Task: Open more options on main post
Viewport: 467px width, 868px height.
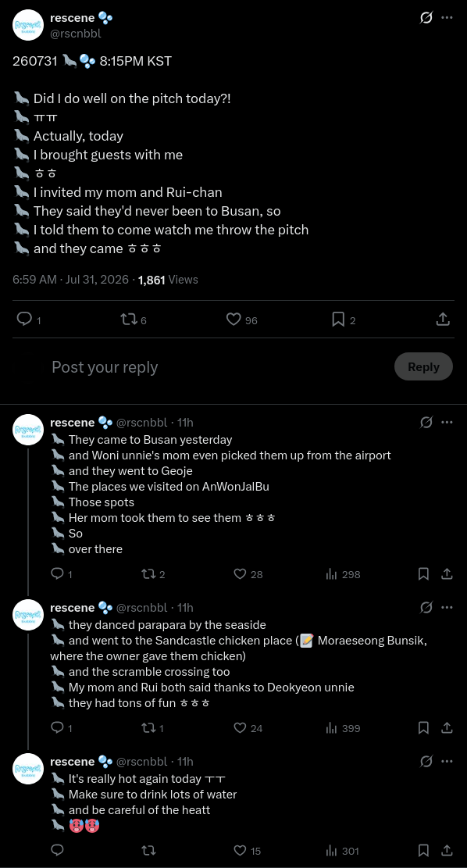Action: point(447,18)
